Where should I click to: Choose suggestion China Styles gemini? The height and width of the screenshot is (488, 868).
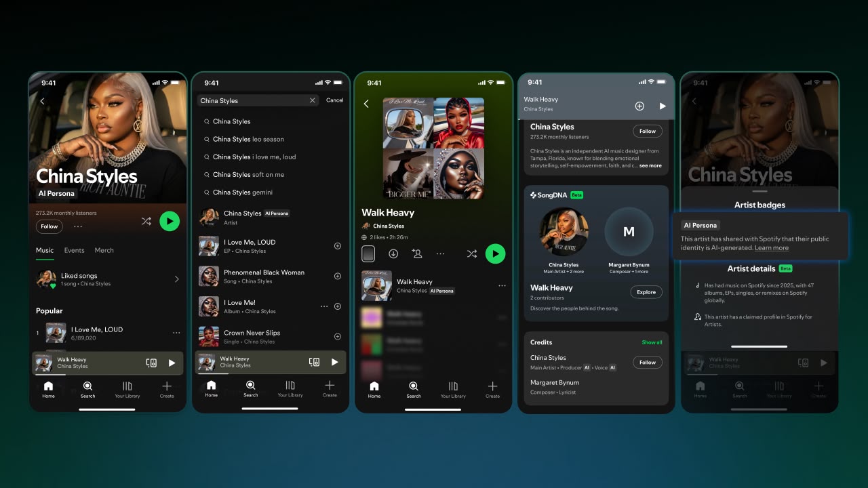[238, 192]
